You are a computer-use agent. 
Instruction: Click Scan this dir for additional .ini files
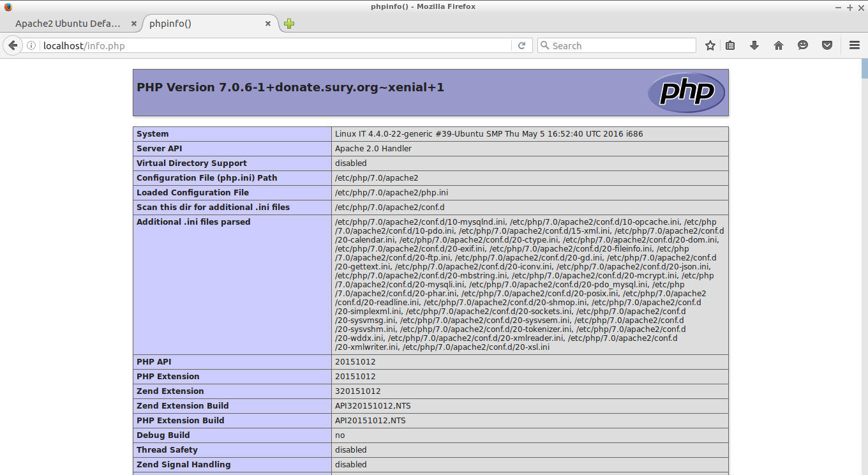coord(213,207)
